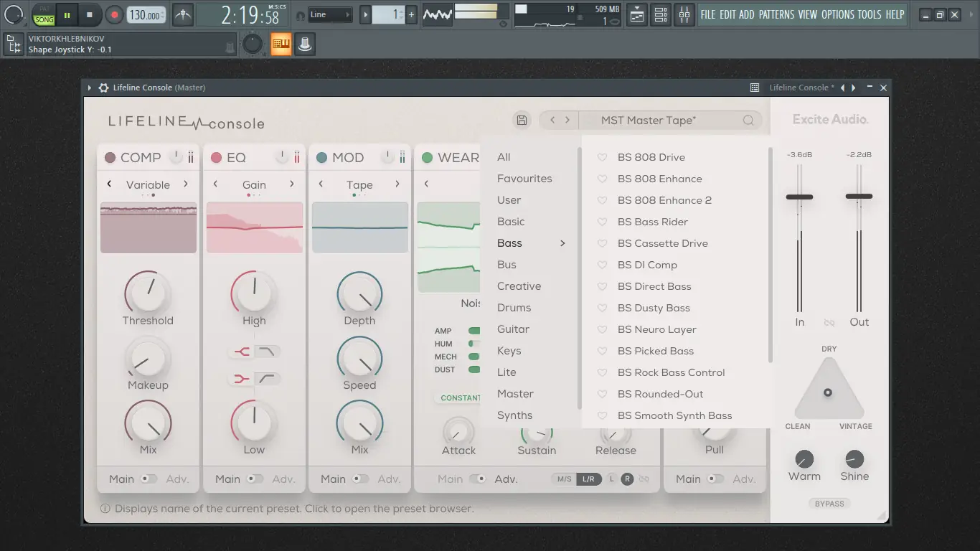Open the FILE menu
Screen dimensions: 980x551
point(708,14)
